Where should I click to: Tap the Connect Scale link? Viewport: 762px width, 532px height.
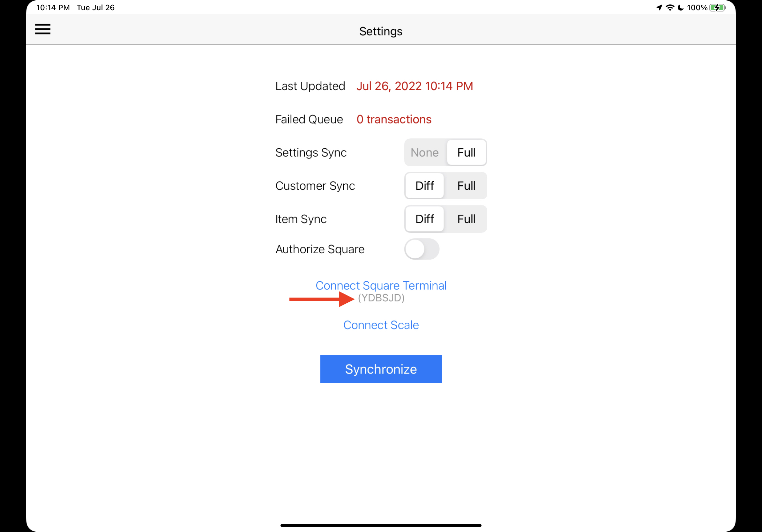[x=381, y=325]
